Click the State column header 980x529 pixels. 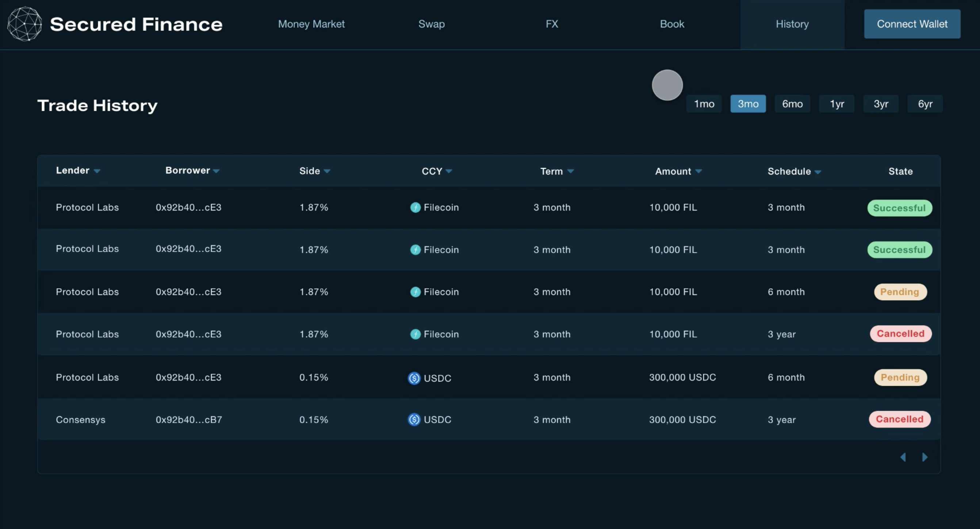[900, 171]
